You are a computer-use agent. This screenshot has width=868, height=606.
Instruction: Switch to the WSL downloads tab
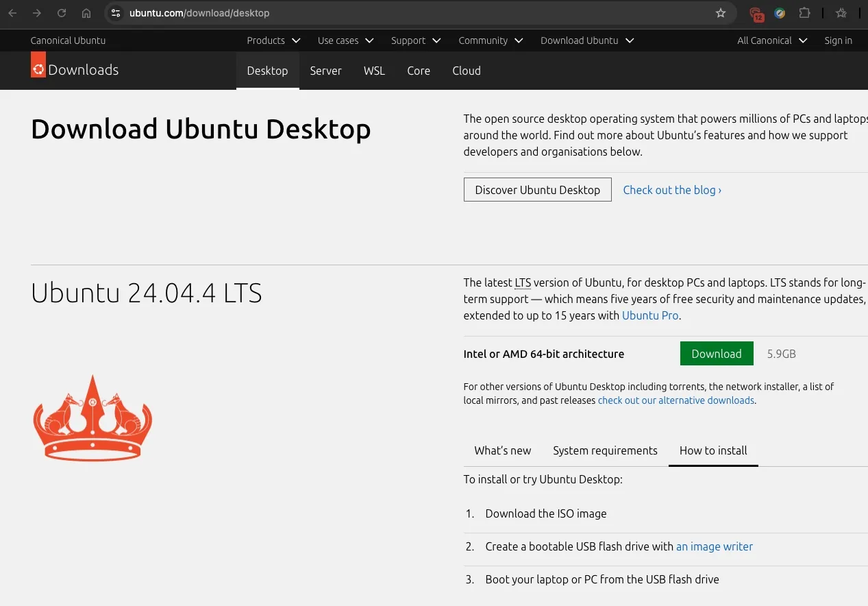coord(374,71)
